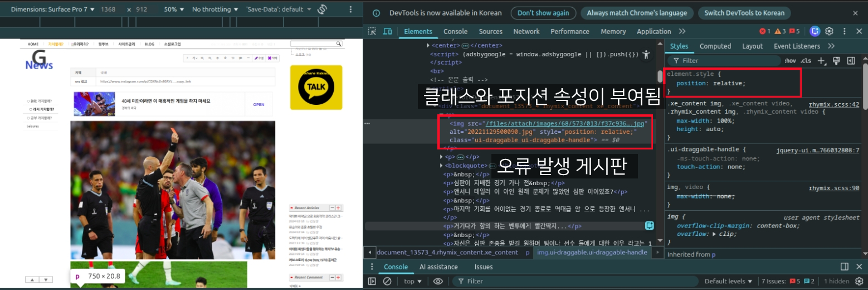Viewport: 868px width, 290px height.
Task: Toggle :hov element state panel
Action: (x=790, y=60)
